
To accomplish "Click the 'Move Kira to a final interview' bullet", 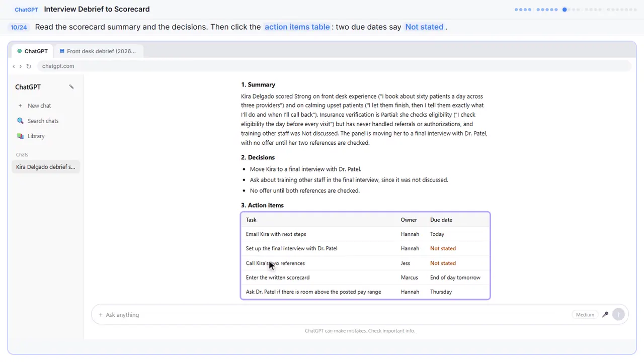I will point(305,169).
